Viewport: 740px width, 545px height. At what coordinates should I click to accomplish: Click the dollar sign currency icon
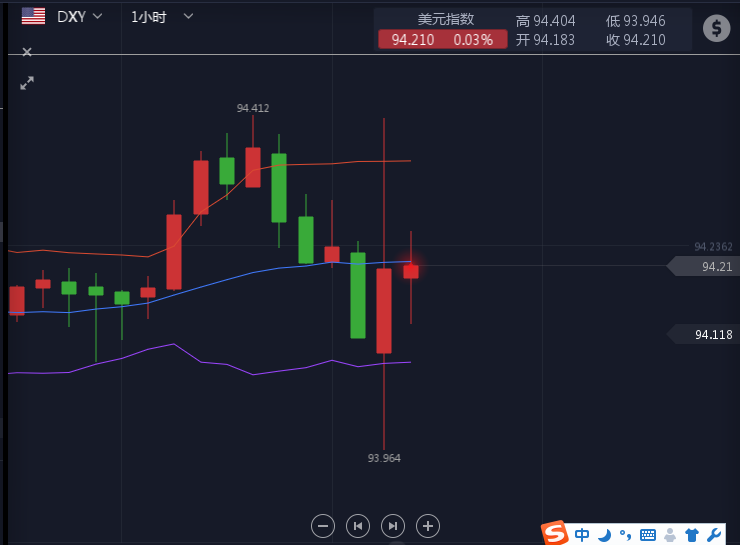pos(716,28)
